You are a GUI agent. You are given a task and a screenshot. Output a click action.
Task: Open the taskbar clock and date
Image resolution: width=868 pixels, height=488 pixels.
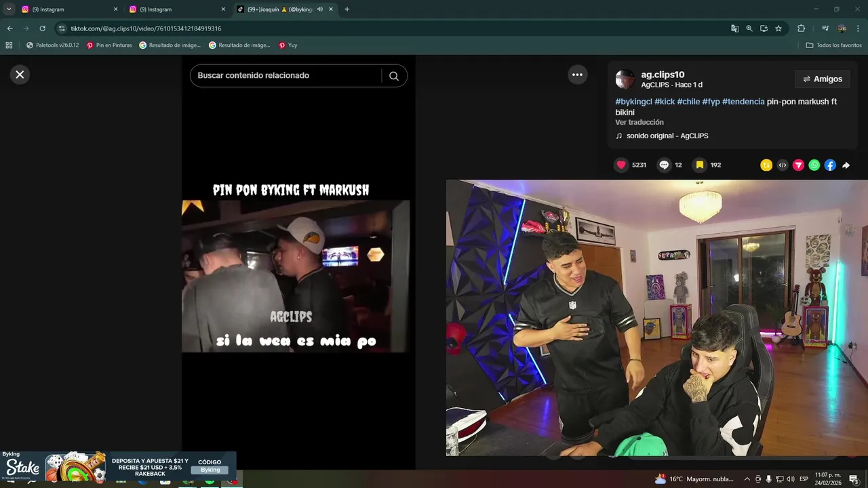point(828,479)
